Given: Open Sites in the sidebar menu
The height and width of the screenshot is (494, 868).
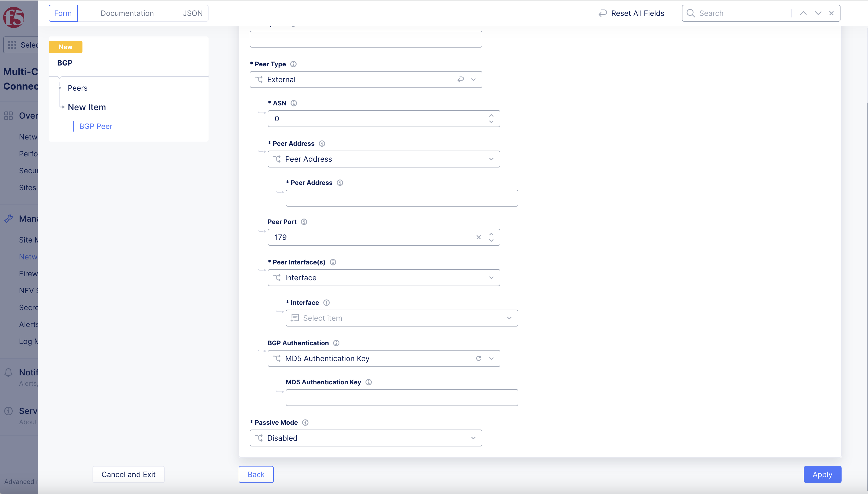Looking at the screenshot, I should point(27,188).
